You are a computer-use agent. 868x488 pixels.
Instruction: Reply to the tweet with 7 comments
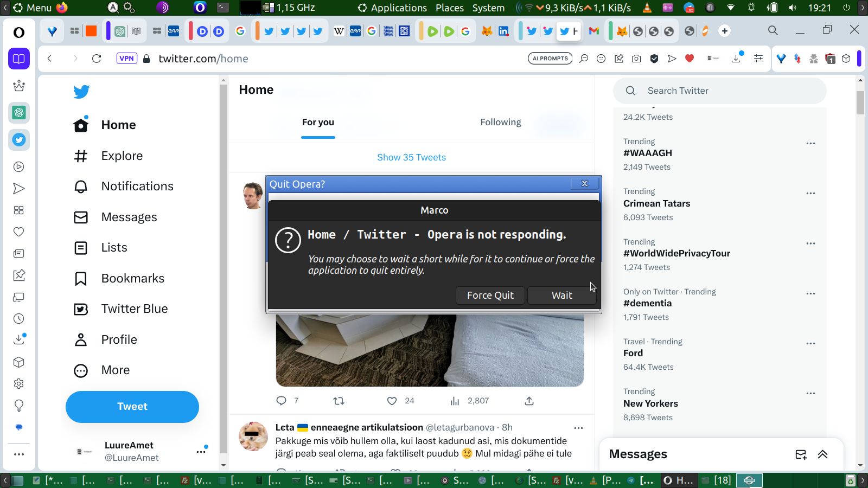281,401
